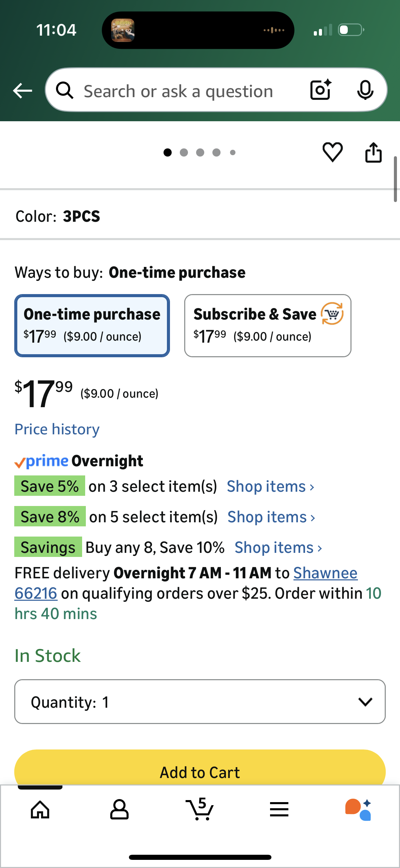The width and height of the screenshot is (400, 868).
Task: Tap the second image carousel dot
Action: point(184,152)
